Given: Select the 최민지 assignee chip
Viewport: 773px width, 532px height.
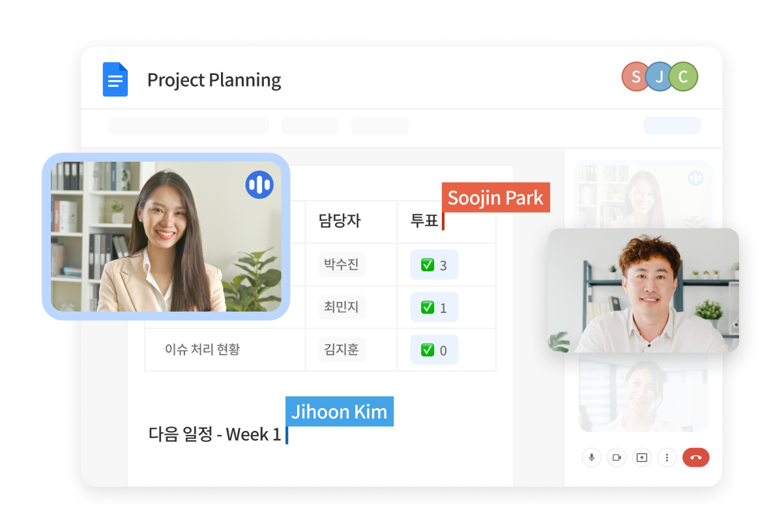Looking at the screenshot, I should [341, 306].
